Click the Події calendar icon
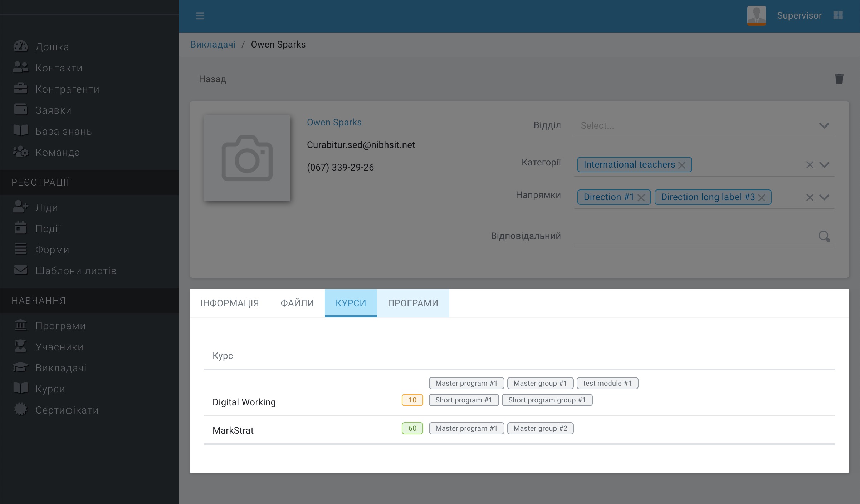The image size is (860, 504). point(21,228)
